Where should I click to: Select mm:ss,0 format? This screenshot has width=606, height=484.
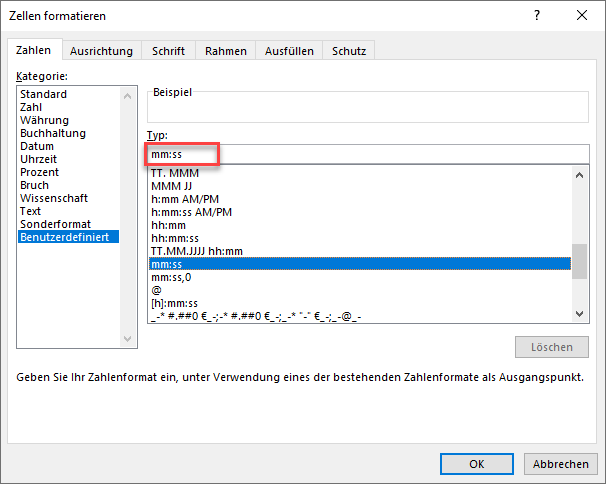point(360,277)
